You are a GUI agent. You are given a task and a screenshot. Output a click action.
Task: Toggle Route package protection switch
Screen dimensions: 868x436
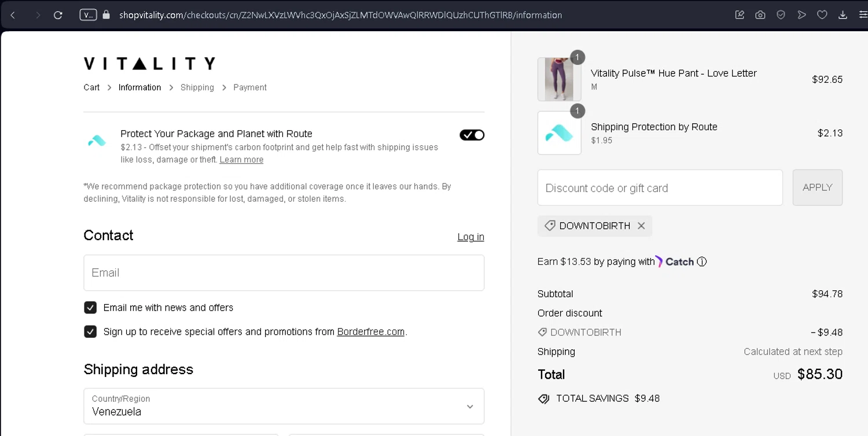pos(472,135)
